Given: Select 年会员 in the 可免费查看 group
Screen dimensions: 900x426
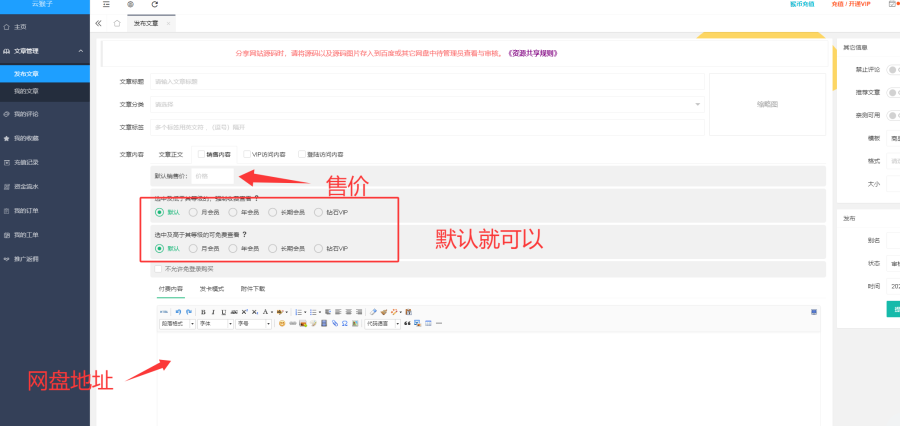Looking at the screenshot, I should tap(232, 249).
